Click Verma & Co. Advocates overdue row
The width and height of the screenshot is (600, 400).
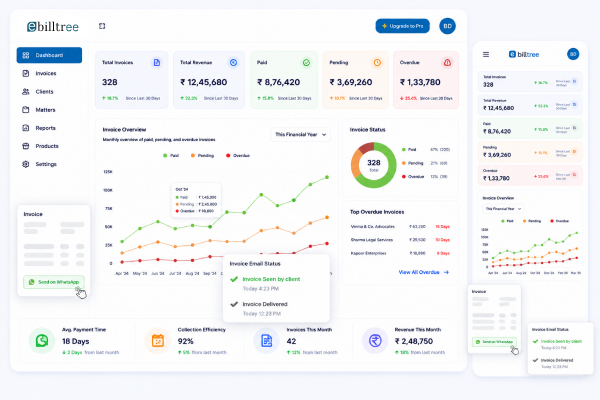coord(400,227)
